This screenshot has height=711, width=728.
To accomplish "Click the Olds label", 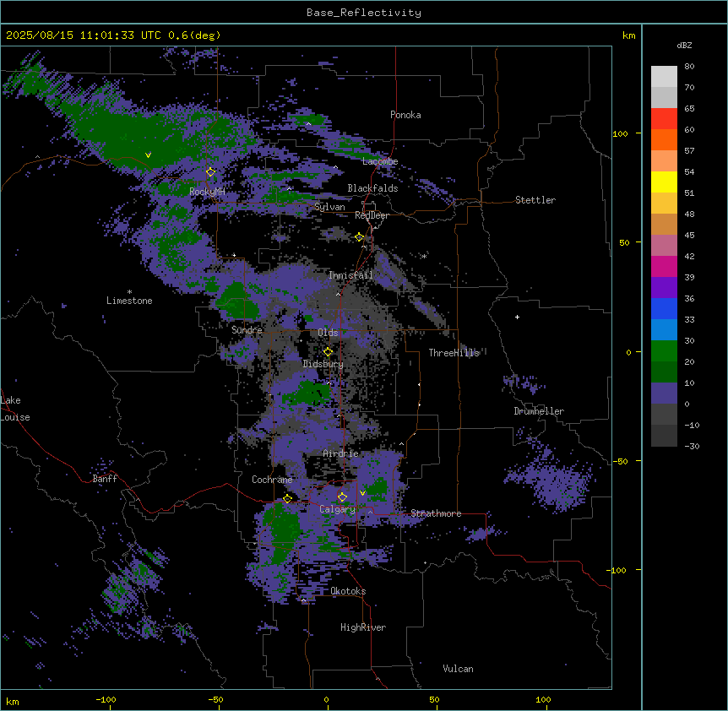I will point(328,333).
